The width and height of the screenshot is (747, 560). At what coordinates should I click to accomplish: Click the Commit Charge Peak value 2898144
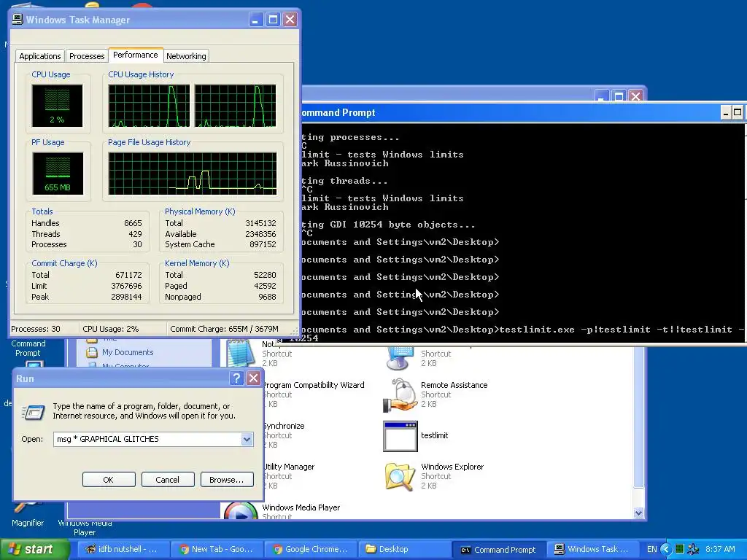126,297
